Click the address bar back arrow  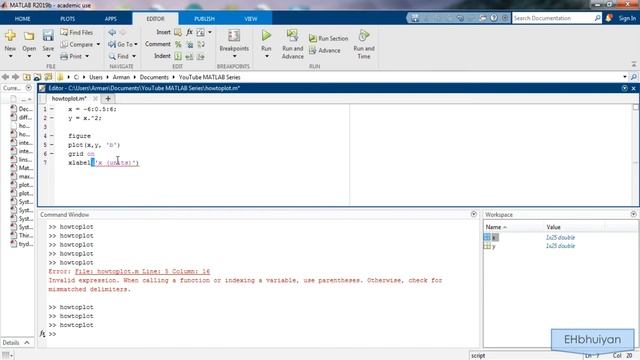pos(5,77)
